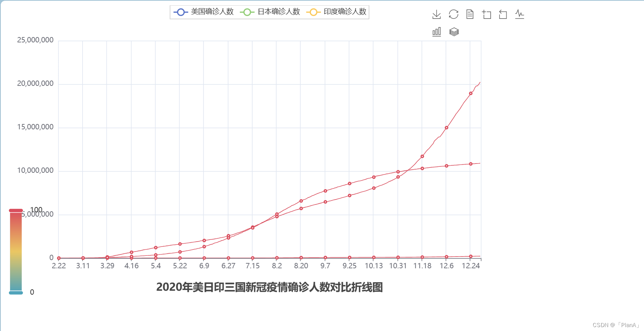644x331 pixels.
Task: Click the y-axis label 25,000,000
Action: pyautogui.click(x=35, y=40)
